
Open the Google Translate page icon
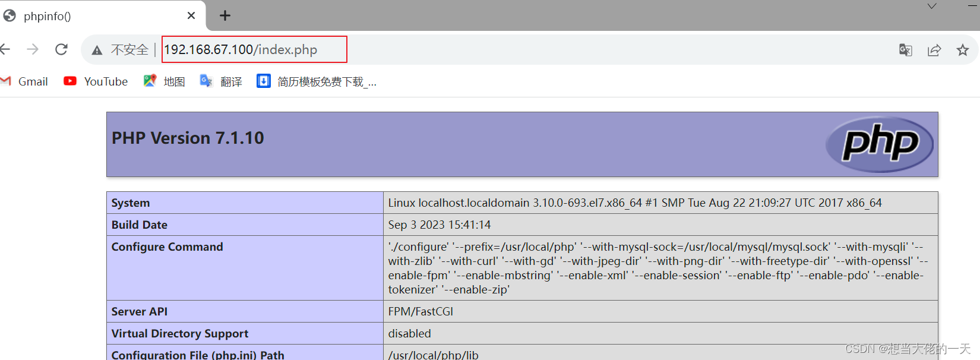[905, 50]
